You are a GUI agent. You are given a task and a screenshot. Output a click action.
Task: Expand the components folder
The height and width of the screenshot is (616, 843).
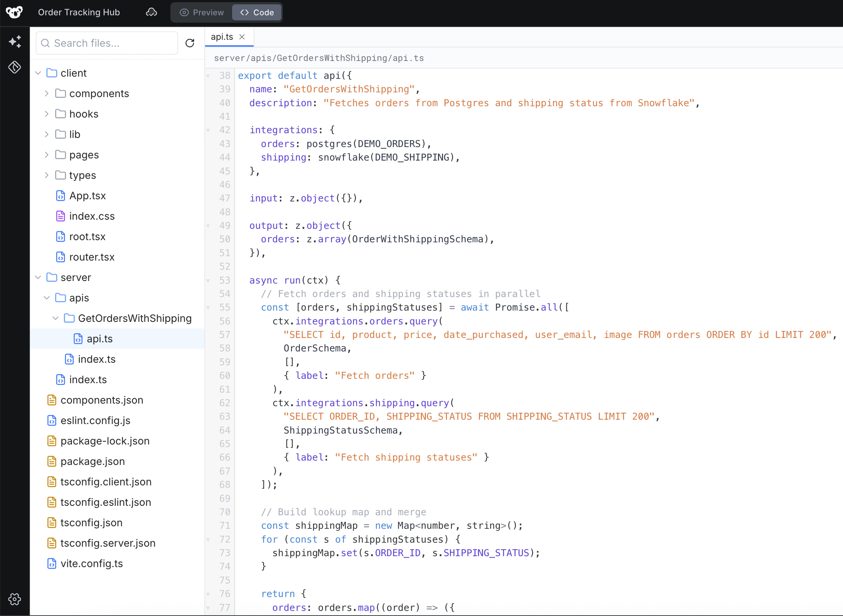46,93
